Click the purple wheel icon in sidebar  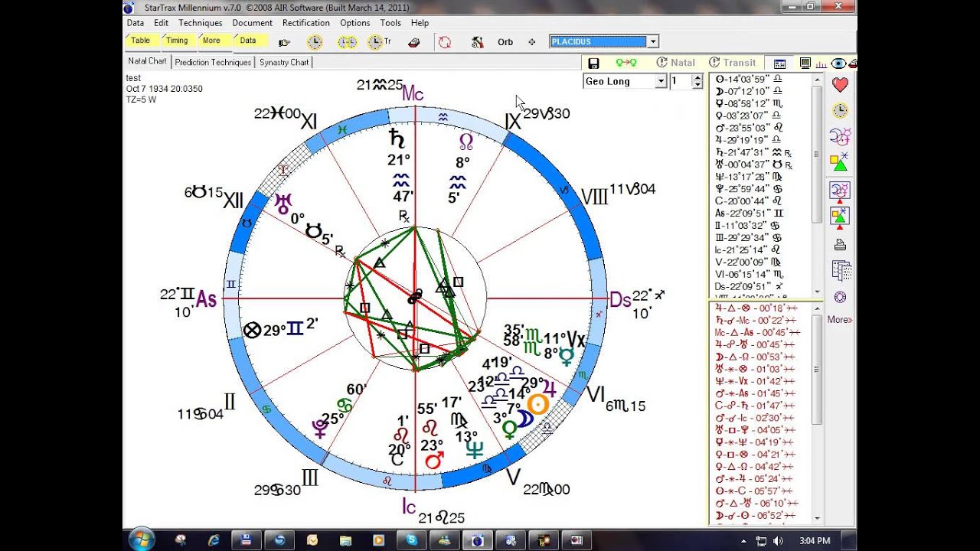click(x=840, y=297)
